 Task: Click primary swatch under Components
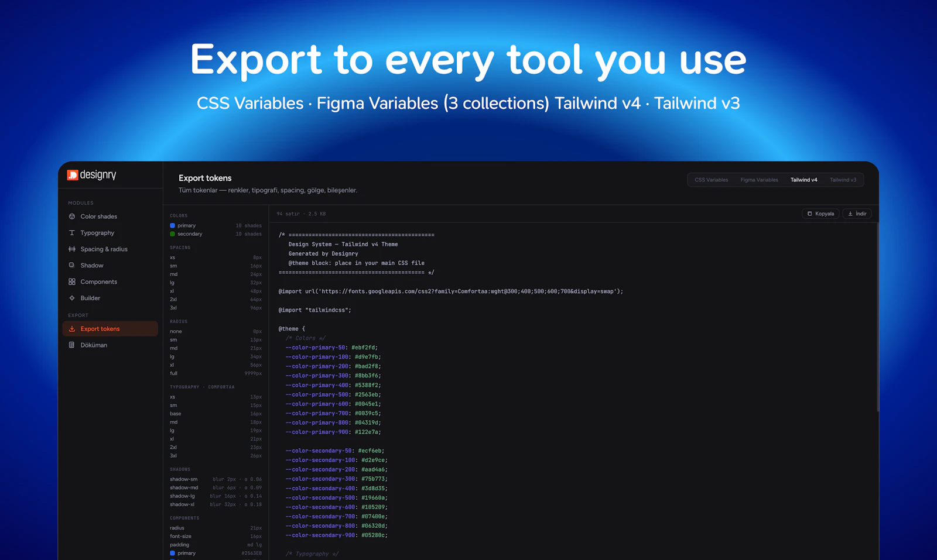[172, 553]
